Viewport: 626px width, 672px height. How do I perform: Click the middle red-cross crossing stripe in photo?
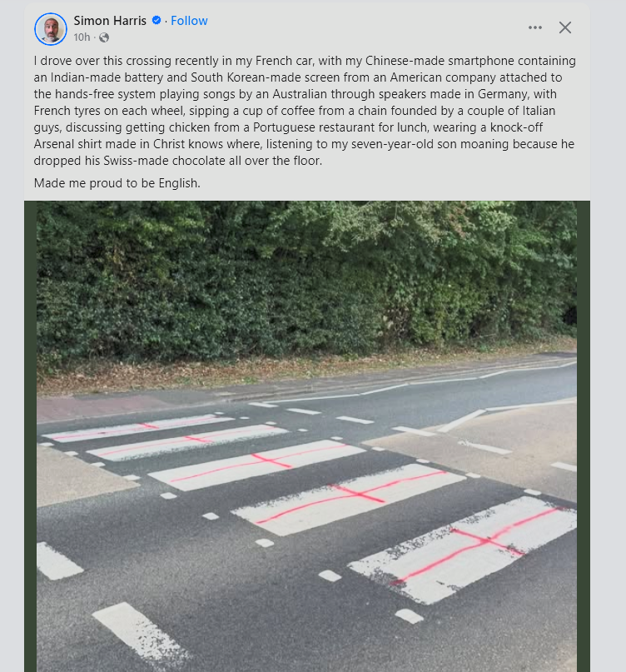tap(257, 464)
